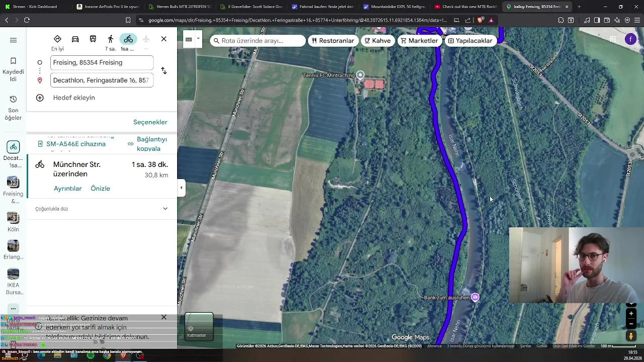This screenshot has width=644, height=362.
Task: Open Brave Rewards triangle icon
Action: click(491, 20)
